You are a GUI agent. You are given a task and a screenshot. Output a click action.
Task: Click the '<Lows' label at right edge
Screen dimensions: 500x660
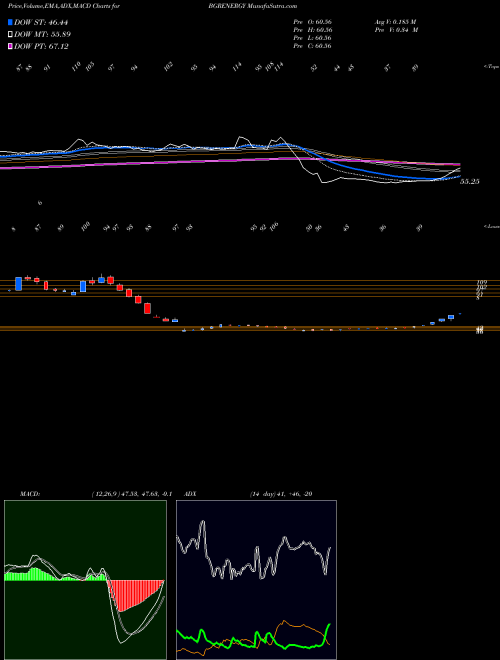(x=491, y=226)
